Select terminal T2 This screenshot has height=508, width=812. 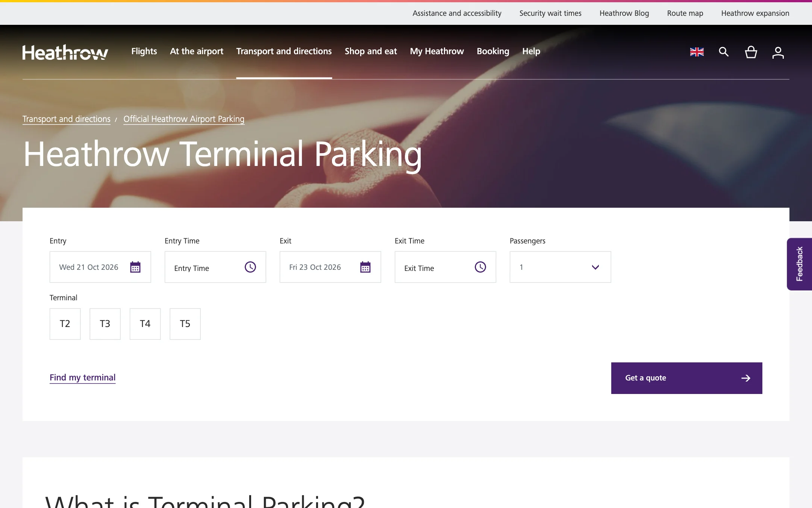(65, 324)
